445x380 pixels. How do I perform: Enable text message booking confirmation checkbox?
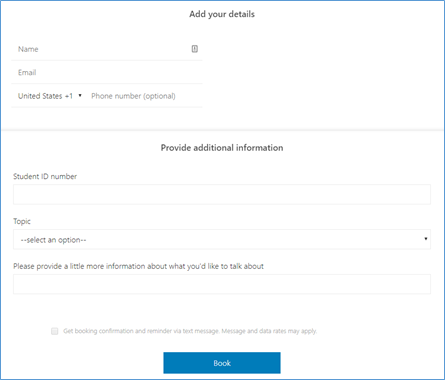click(x=55, y=331)
